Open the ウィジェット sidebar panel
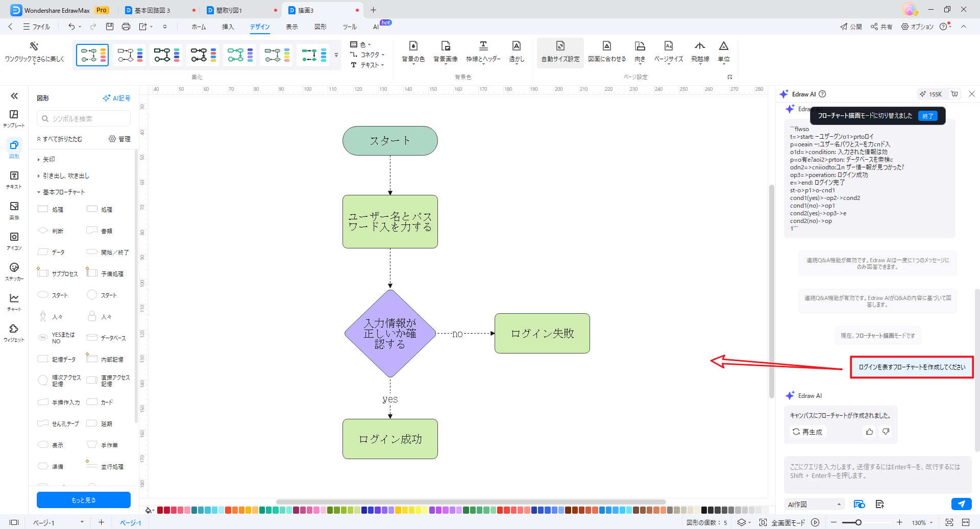The height and width of the screenshot is (529, 980). 14,333
